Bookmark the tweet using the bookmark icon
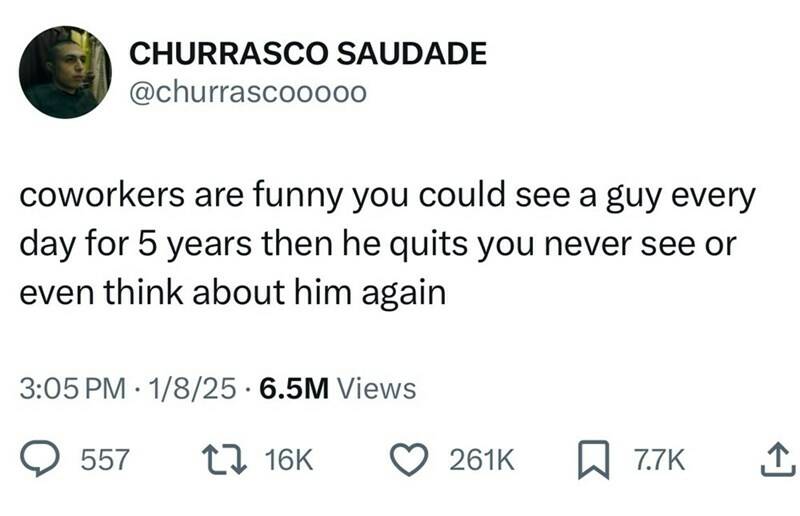The width and height of the screenshot is (800, 516). click(x=593, y=459)
